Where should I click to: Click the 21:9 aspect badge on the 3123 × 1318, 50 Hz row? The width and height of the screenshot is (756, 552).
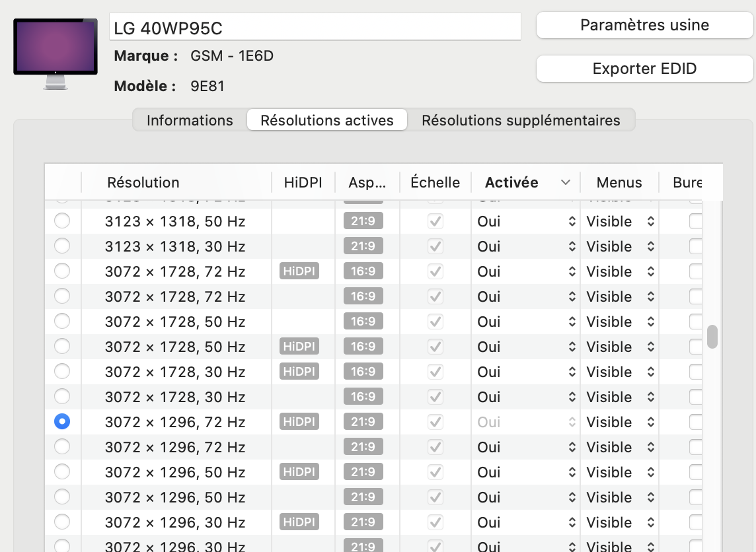pos(363,221)
